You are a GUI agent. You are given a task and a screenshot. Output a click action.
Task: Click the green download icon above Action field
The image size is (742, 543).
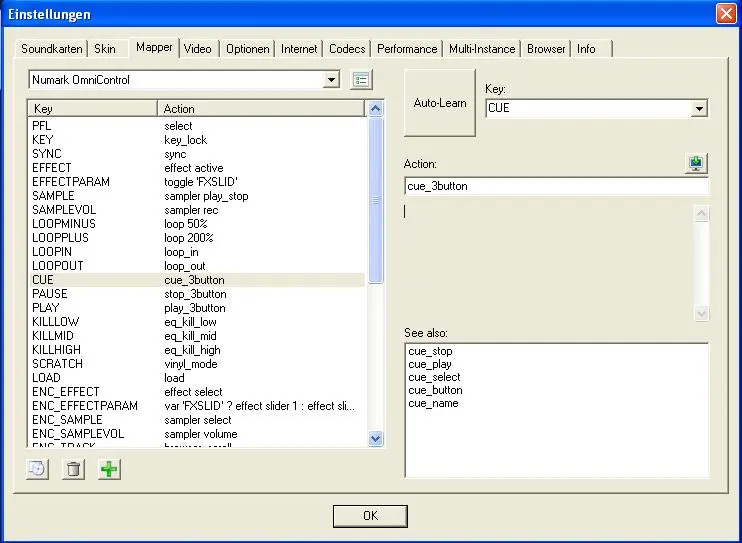click(x=697, y=164)
